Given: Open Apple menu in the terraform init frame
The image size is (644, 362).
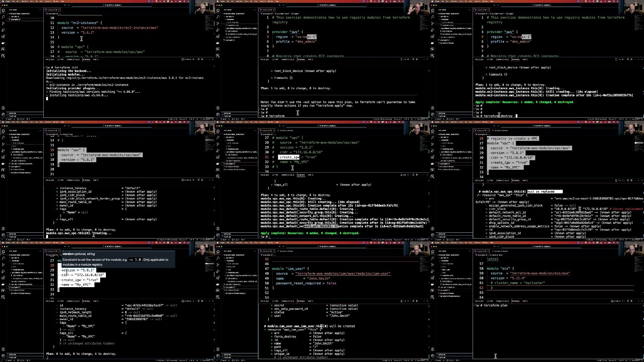Looking at the screenshot, I should tap(3, 1).
